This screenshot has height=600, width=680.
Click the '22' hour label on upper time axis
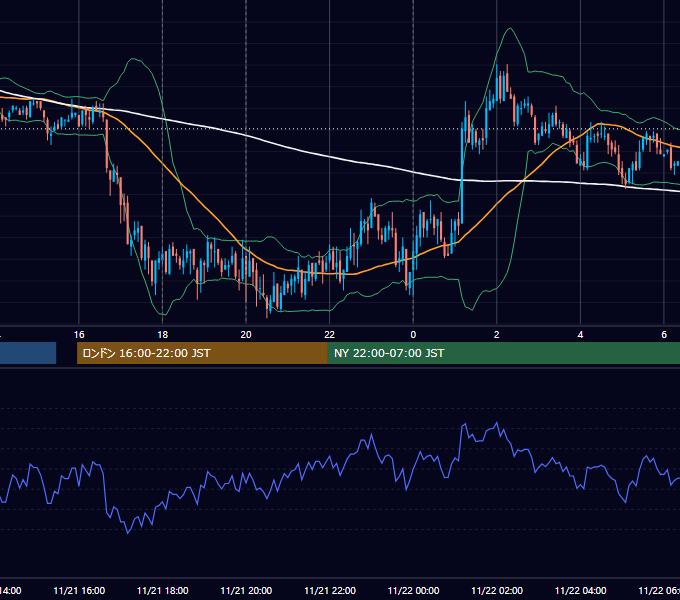point(330,335)
